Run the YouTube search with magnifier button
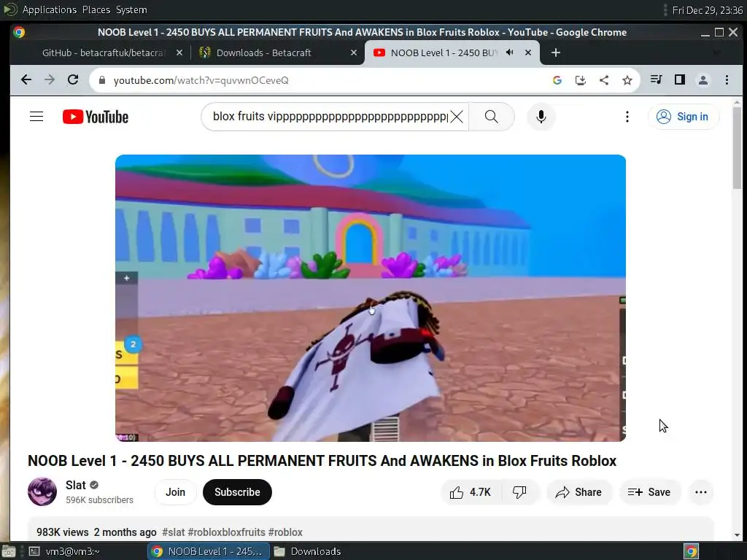The image size is (747, 560). [491, 117]
